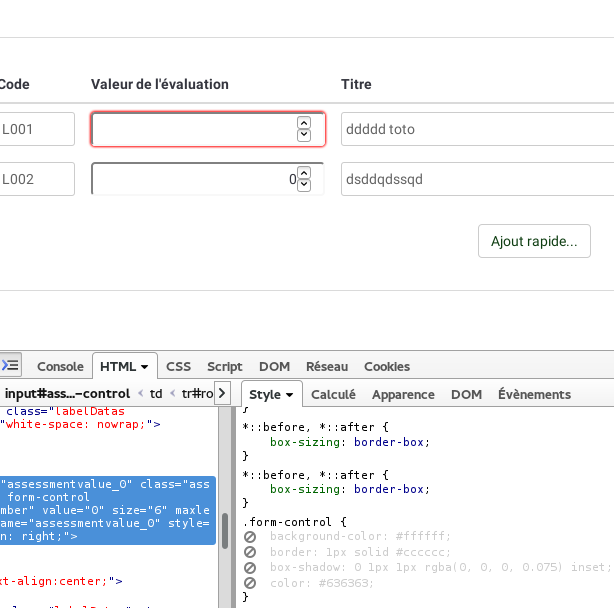Decrease evaluation value in L002 row
Viewport: 614px width, 608px height.
tap(304, 185)
